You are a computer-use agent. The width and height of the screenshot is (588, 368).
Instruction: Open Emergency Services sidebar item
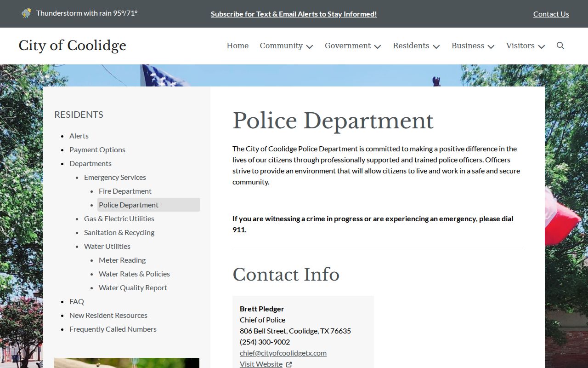point(115,177)
